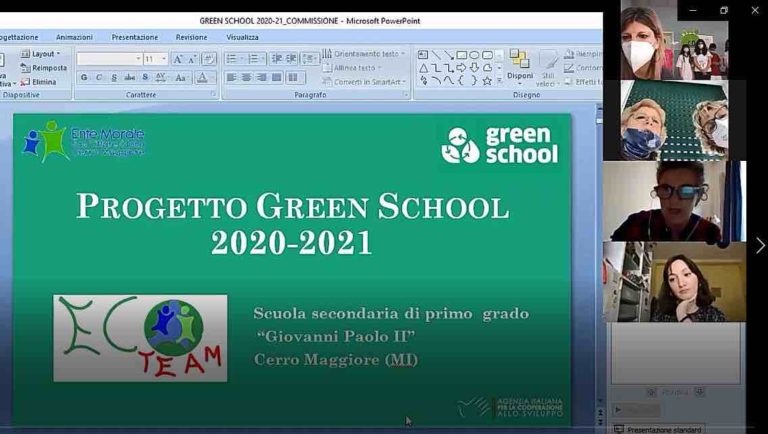Viewport: 768px width, 434px height.
Task: Open the Allinea testo dropdown
Action: [x=353, y=68]
